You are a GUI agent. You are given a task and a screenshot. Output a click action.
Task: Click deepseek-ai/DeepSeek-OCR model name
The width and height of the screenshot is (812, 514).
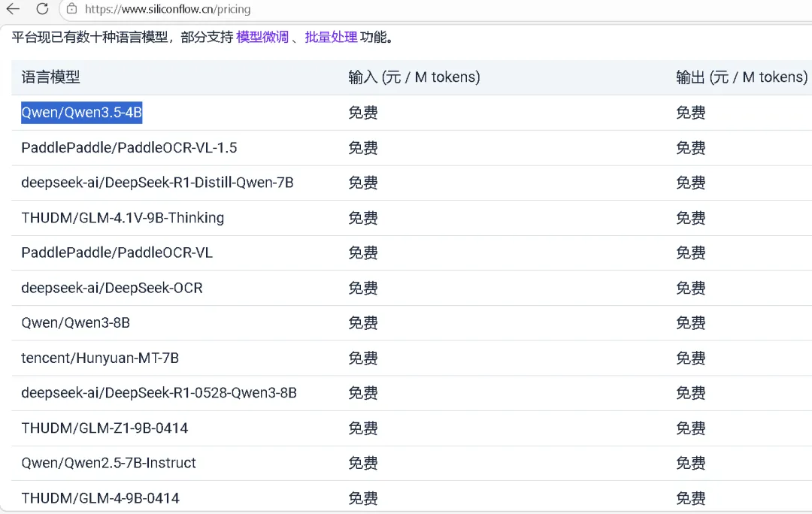(x=112, y=288)
